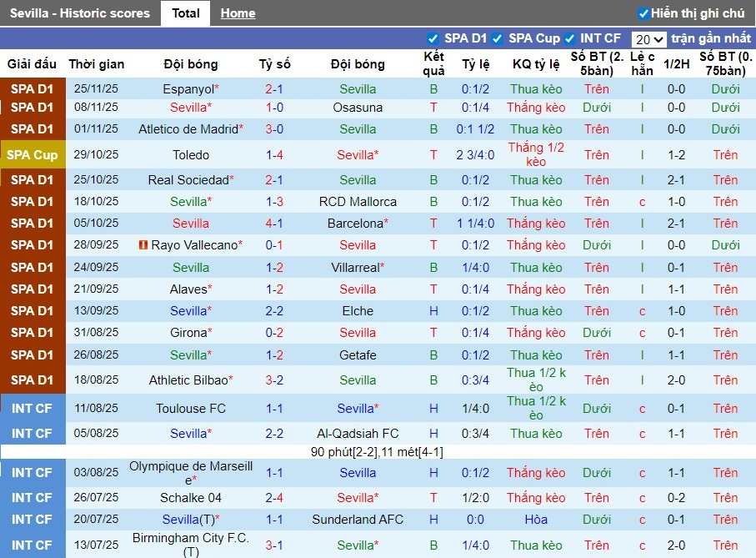Screen dimensions: 756x558
Task: Click the 1-4 score for Toledo match
Action: (x=274, y=155)
